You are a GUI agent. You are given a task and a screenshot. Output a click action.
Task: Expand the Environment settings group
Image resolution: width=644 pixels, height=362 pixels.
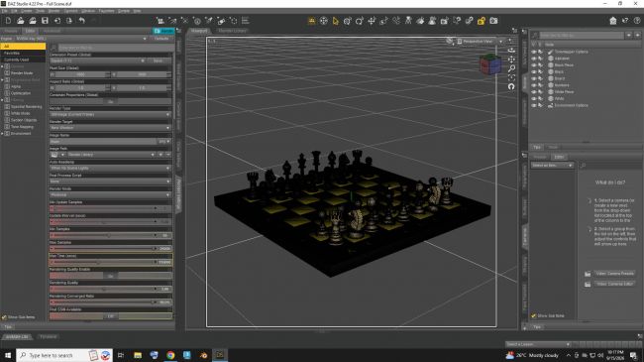[3, 133]
